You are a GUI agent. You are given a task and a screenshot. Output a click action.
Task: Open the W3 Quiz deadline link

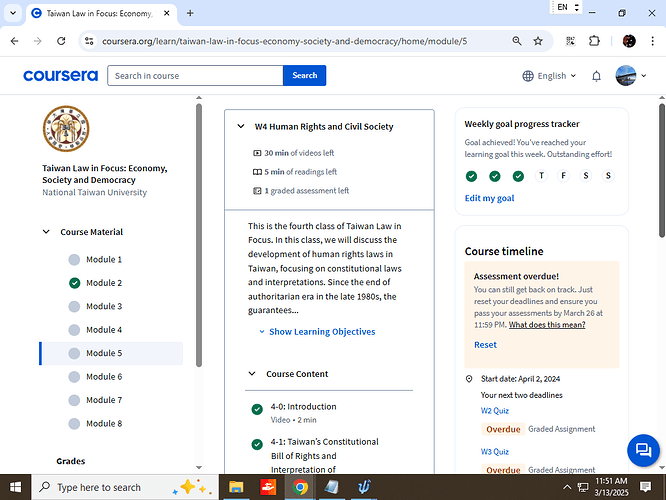494,452
